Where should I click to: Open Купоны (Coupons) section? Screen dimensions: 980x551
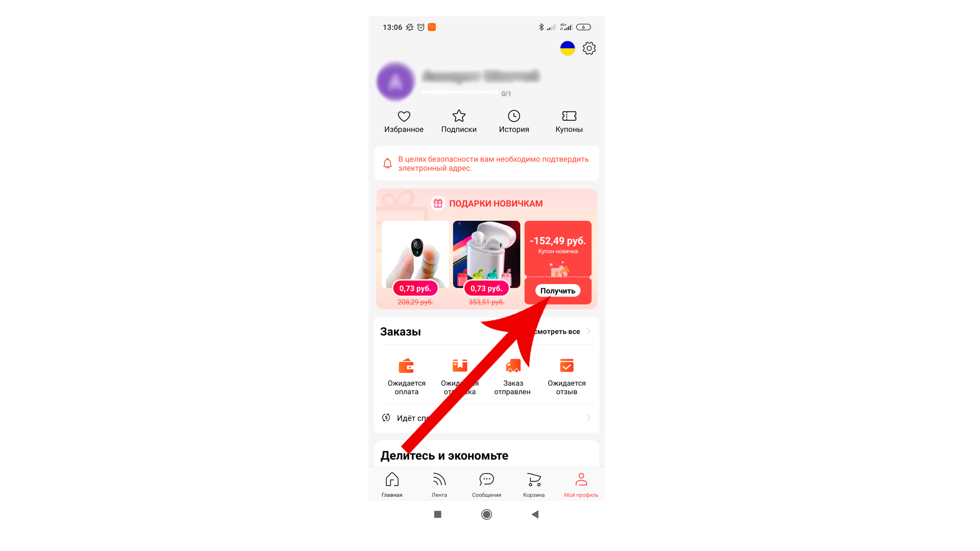click(x=569, y=121)
